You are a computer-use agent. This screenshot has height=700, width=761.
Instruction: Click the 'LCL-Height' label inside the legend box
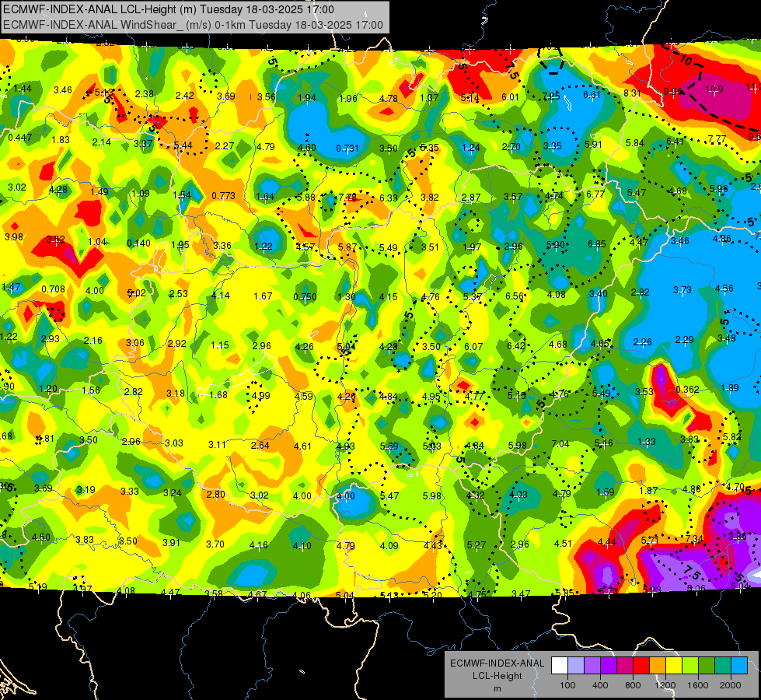click(497, 676)
